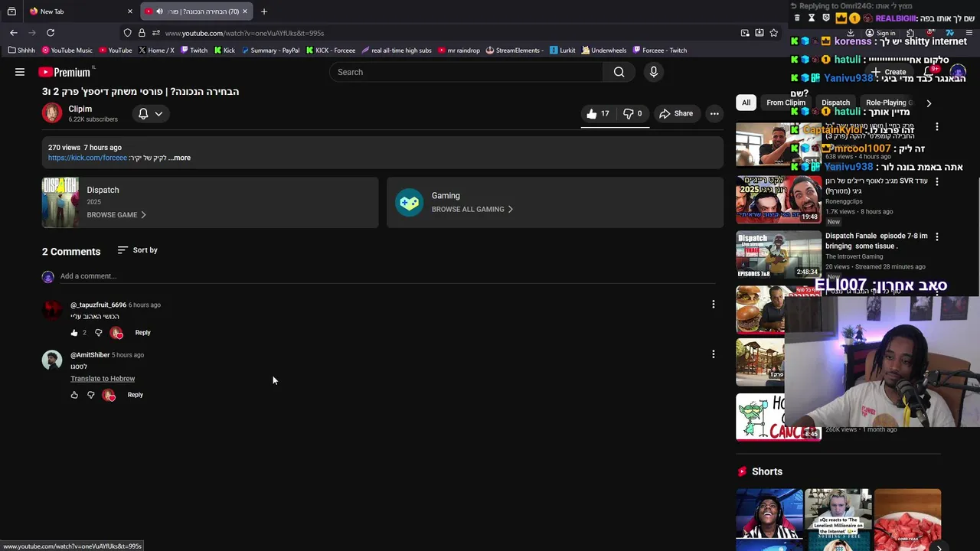Open Dispatch Fanale 2:48:34 video thumbnail
This screenshot has height=551, width=980.
(779, 255)
